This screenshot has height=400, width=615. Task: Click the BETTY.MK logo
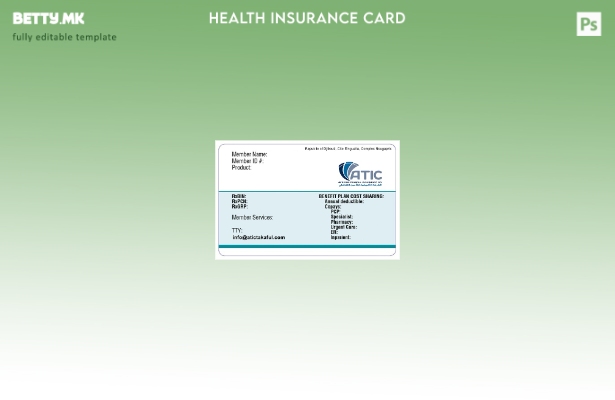(48, 18)
